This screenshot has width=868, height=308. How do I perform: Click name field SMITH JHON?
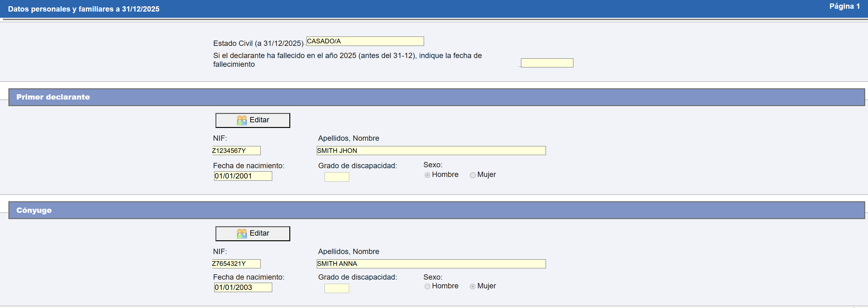[x=431, y=150]
